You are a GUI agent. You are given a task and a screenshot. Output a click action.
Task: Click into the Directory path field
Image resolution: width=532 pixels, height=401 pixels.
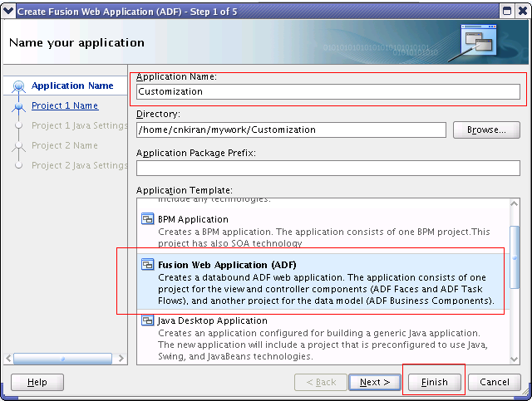pyautogui.click(x=291, y=130)
